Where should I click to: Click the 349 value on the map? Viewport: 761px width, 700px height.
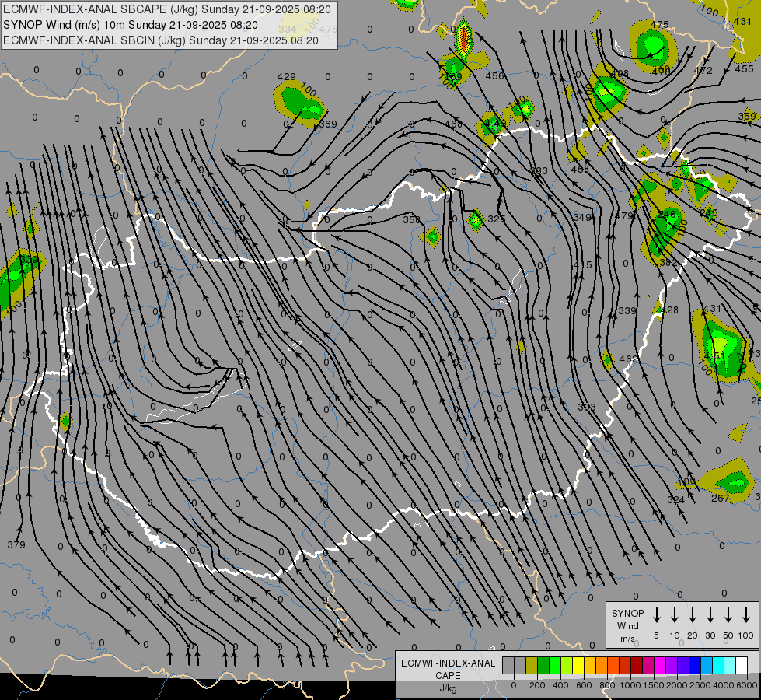pyautogui.click(x=582, y=217)
